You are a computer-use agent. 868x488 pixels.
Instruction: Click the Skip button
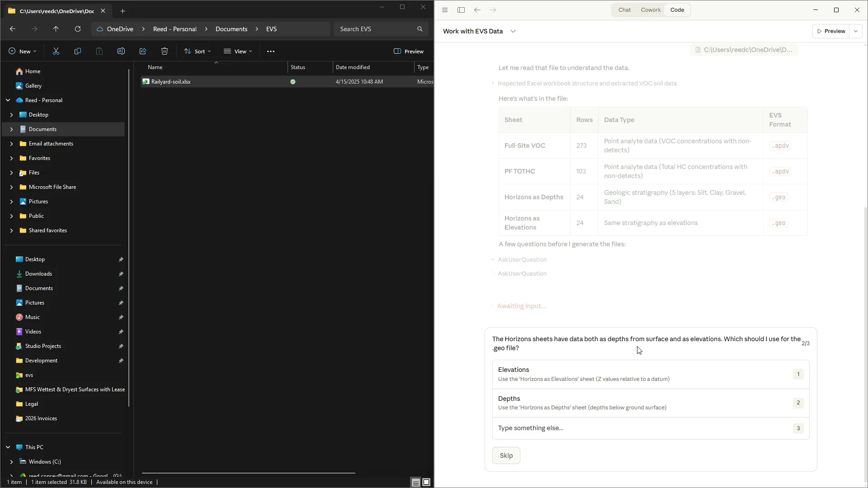506,455
